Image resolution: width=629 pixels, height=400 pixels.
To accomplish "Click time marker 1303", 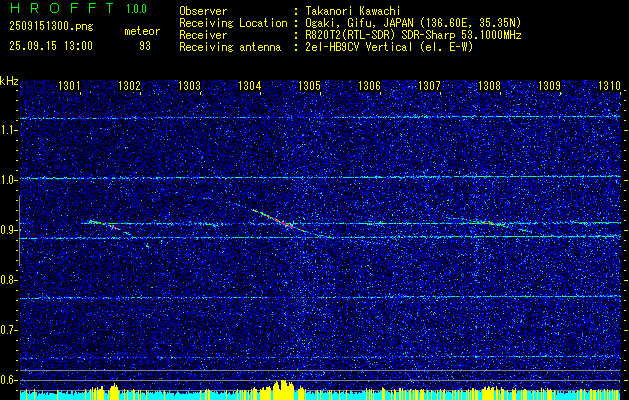I will (x=189, y=85).
